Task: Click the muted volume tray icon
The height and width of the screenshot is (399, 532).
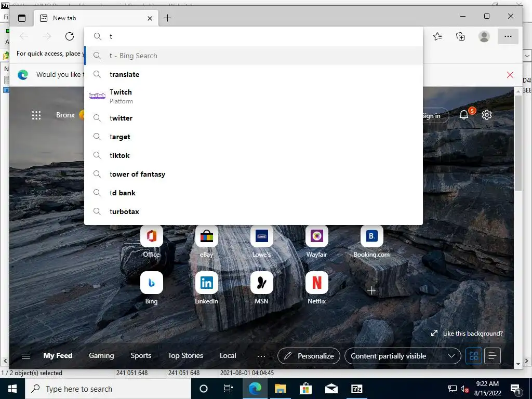Action: coord(464,389)
